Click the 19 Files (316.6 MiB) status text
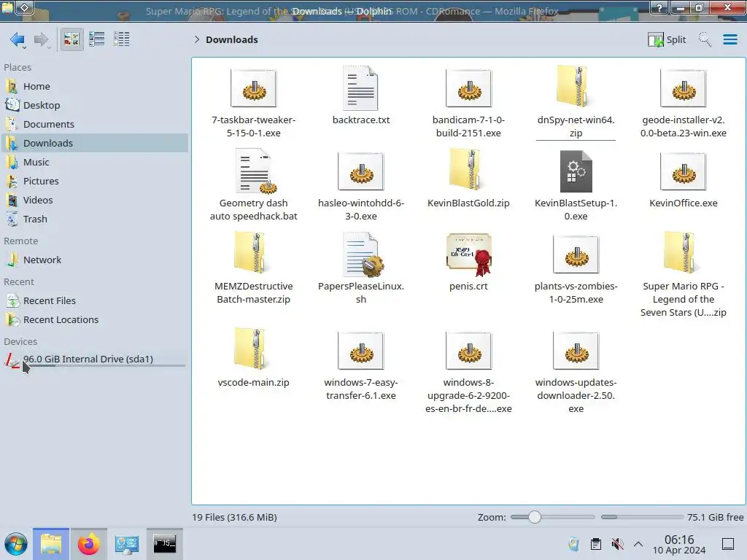 pyautogui.click(x=234, y=517)
